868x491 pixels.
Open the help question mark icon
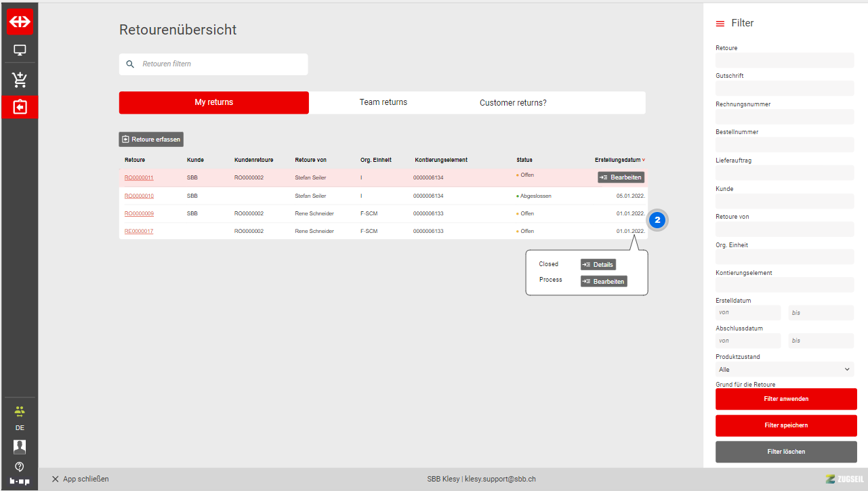(x=20, y=467)
